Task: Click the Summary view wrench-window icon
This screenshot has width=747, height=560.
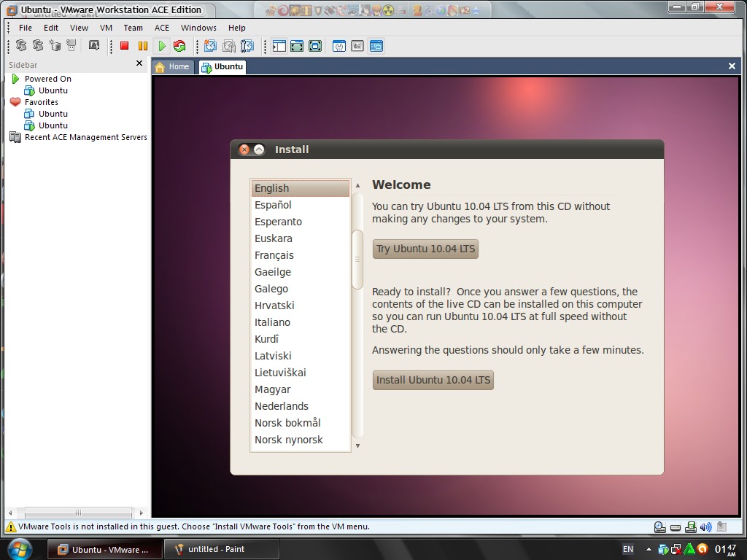Action: pyautogui.click(x=338, y=46)
